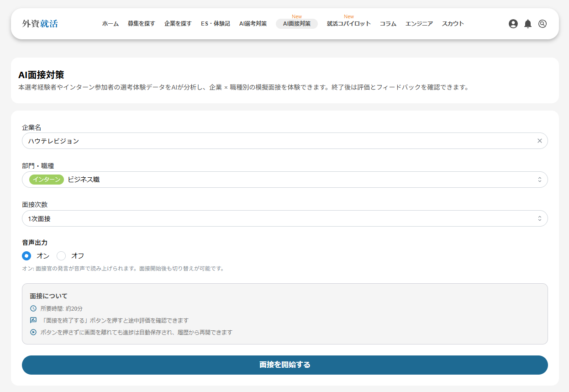Click the 面接について heading text
Viewport: 569px width, 392px height.
(x=49, y=296)
